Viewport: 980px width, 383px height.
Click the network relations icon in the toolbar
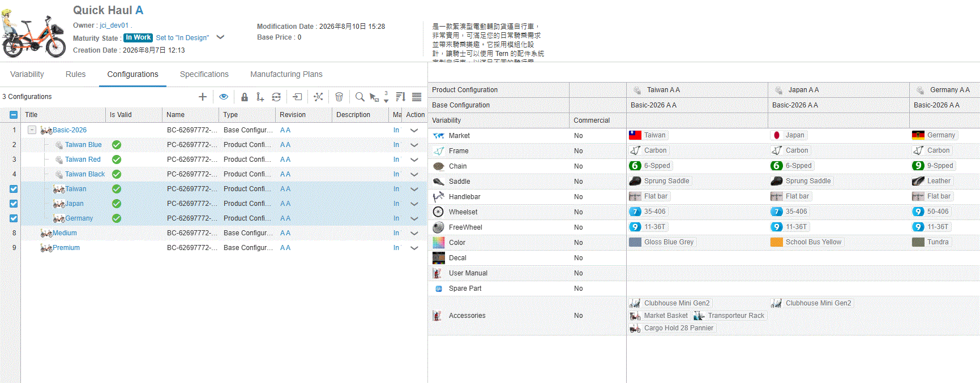[x=319, y=97]
